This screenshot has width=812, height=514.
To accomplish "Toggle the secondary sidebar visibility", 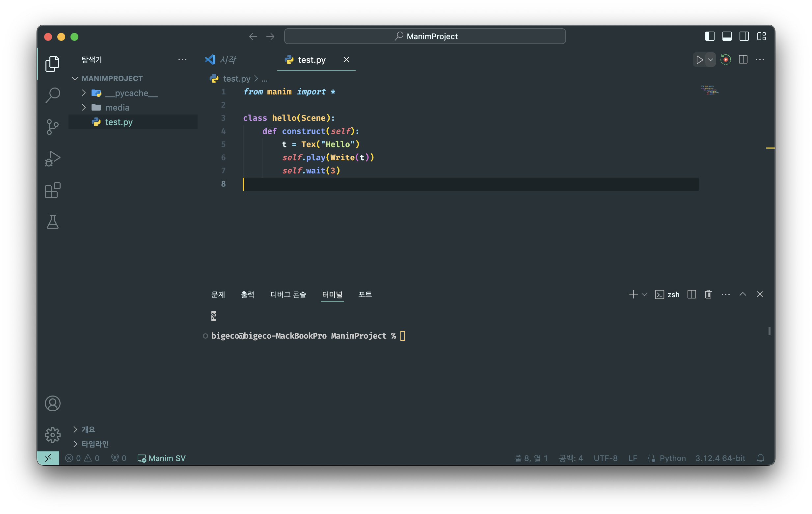I will point(744,37).
